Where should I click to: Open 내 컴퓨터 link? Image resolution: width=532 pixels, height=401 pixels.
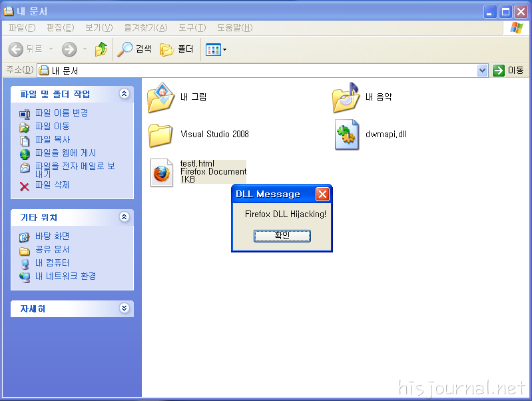point(52,263)
